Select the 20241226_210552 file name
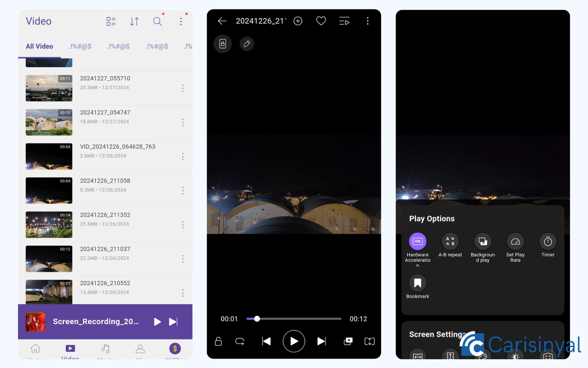This screenshot has height=368, width=588. point(105,283)
